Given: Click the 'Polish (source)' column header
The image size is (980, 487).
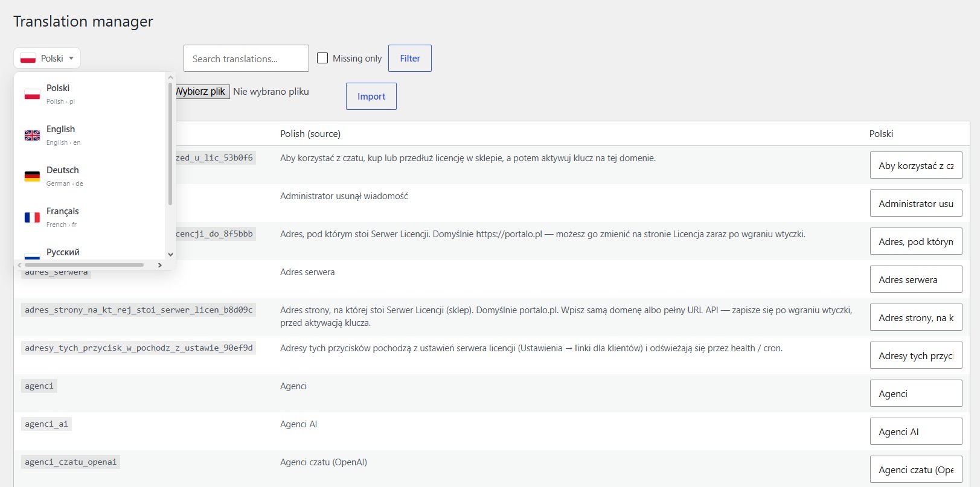Looking at the screenshot, I should [x=310, y=133].
